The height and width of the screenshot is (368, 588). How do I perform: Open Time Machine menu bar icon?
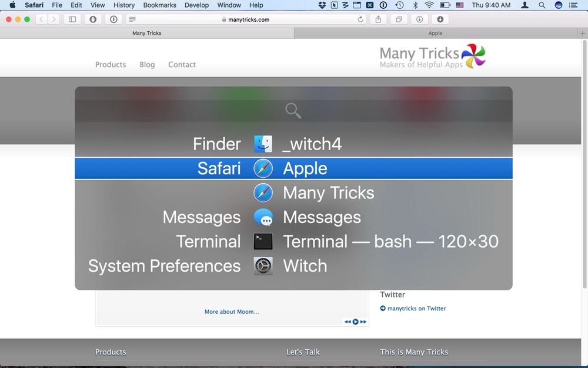(399, 5)
